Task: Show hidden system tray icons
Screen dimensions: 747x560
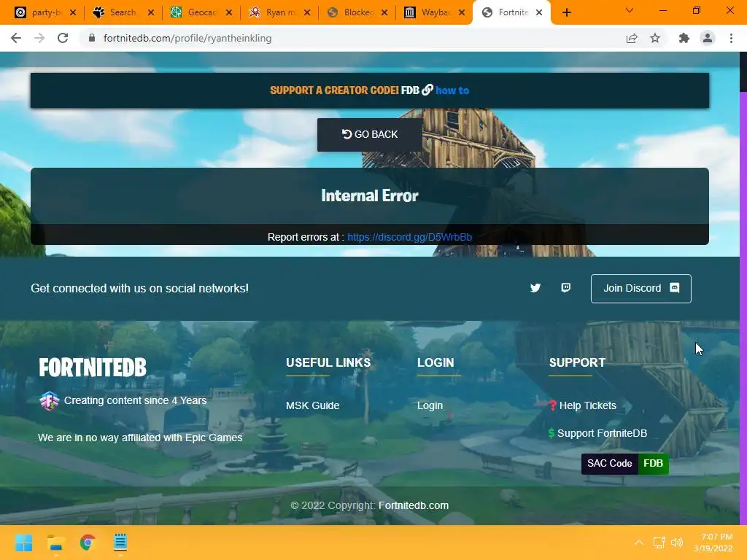Action: 639,542
